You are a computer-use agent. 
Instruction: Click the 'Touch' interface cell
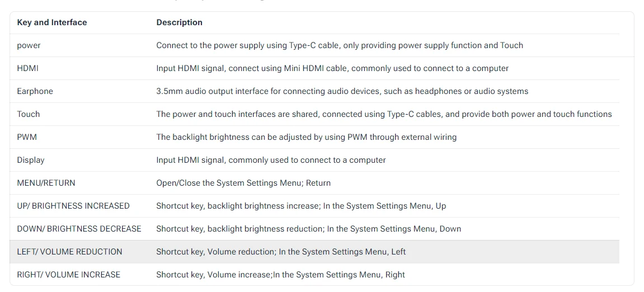[29, 115]
